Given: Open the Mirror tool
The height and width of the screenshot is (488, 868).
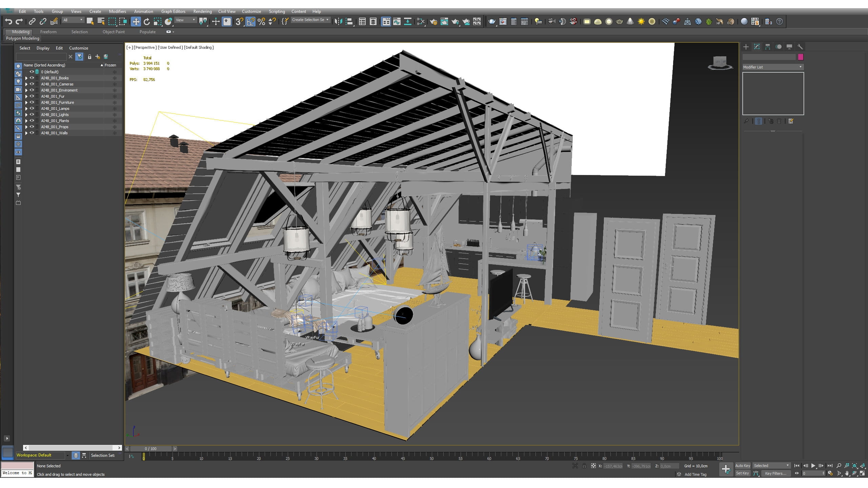Looking at the screenshot, I should (338, 22).
